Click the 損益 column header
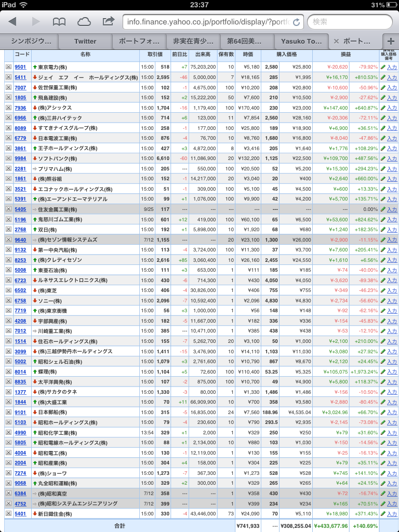Screen dimensions: 399x532 (345, 54)
